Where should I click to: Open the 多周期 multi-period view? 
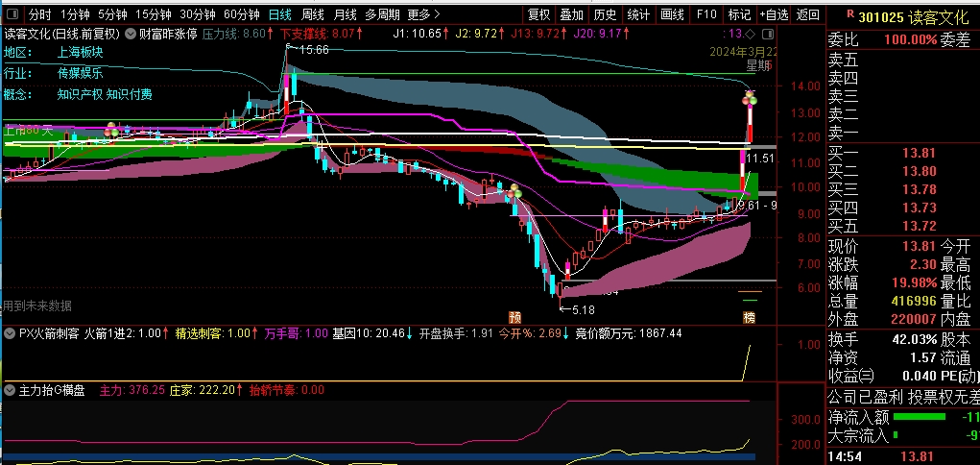[383, 13]
